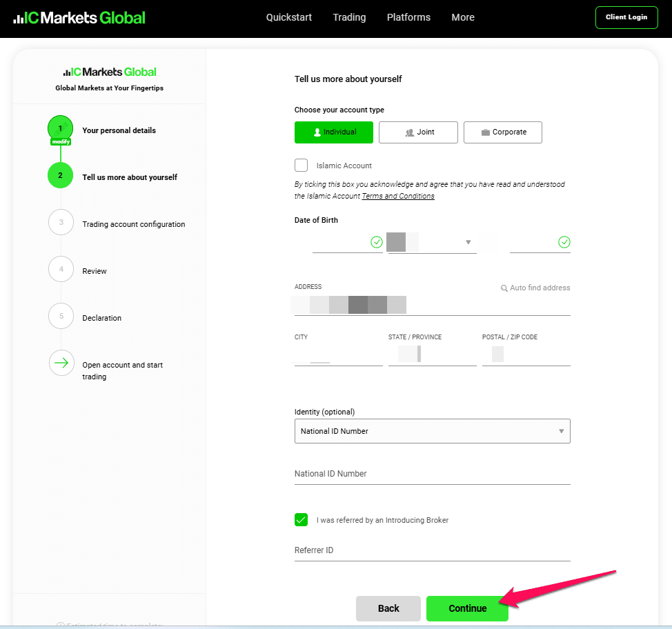The width and height of the screenshot is (672, 629).
Task: Click the step 2 circle icon
Action: tap(61, 175)
